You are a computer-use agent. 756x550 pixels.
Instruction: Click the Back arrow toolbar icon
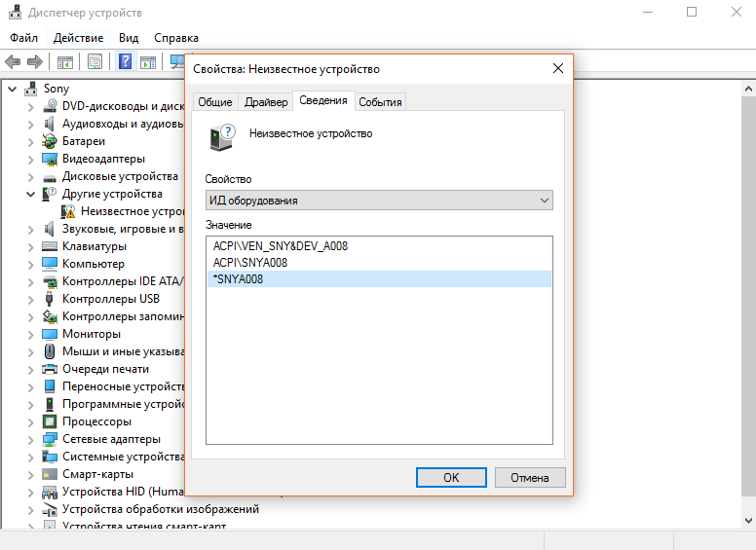(x=13, y=61)
